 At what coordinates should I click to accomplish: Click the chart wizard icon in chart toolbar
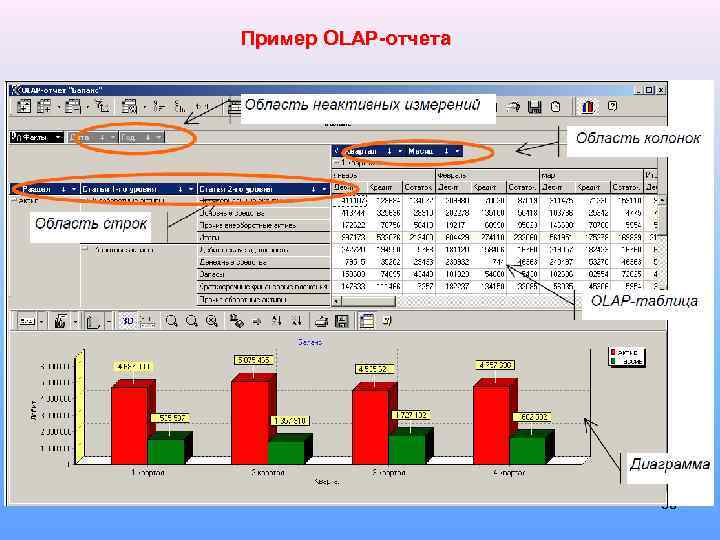pos(61,321)
